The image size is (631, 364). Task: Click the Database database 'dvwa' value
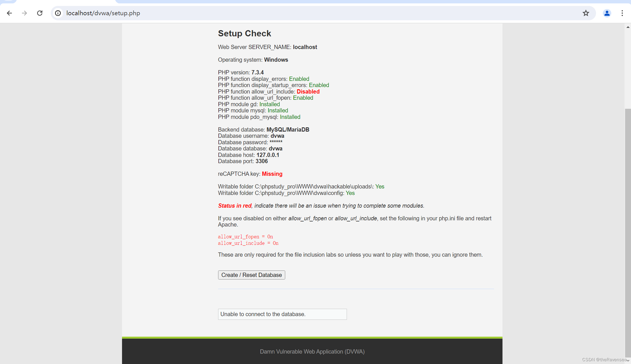click(x=275, y=148)
